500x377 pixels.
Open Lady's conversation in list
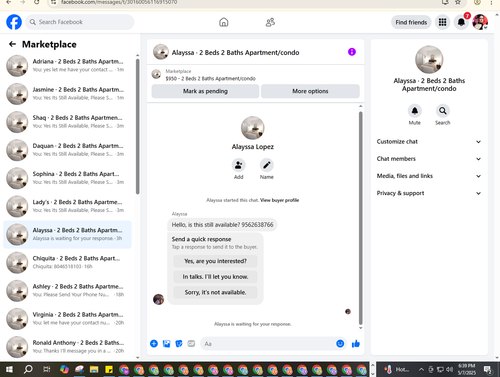pyautogui.click(x=67, y=206)
